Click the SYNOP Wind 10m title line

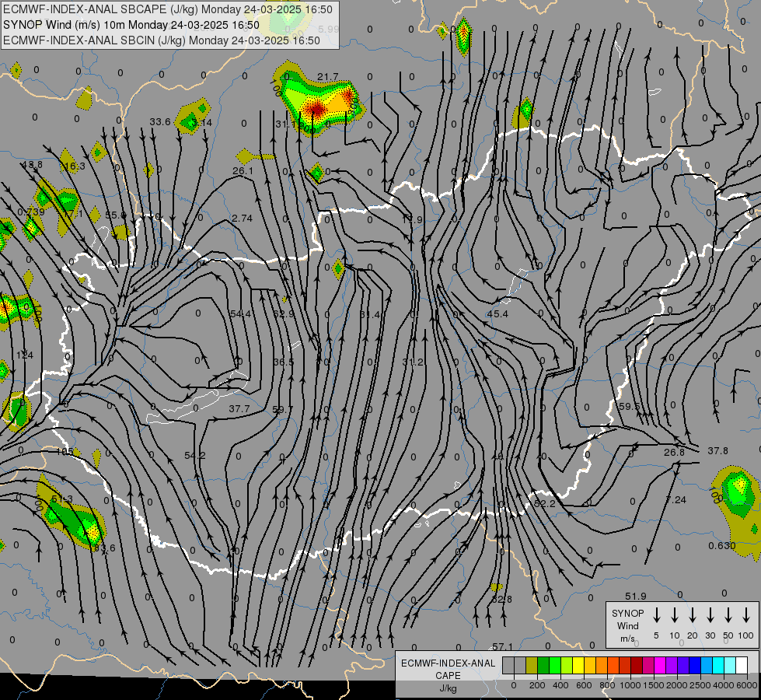coord(131,25)
